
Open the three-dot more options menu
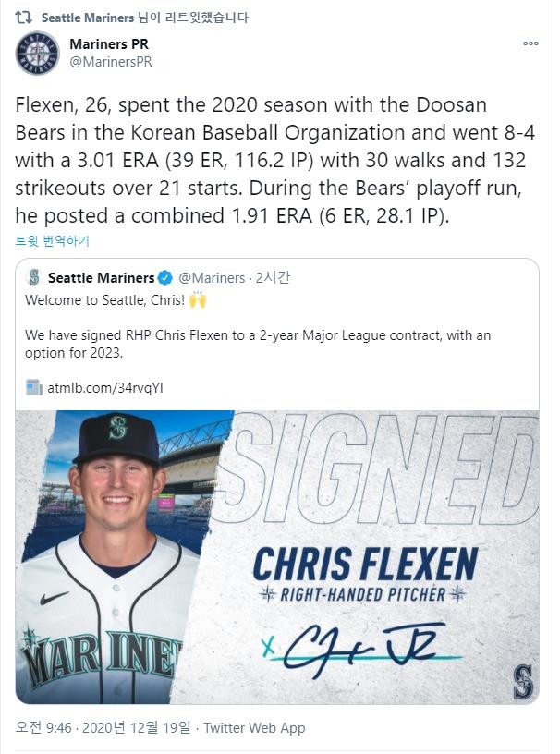(530, 43)
